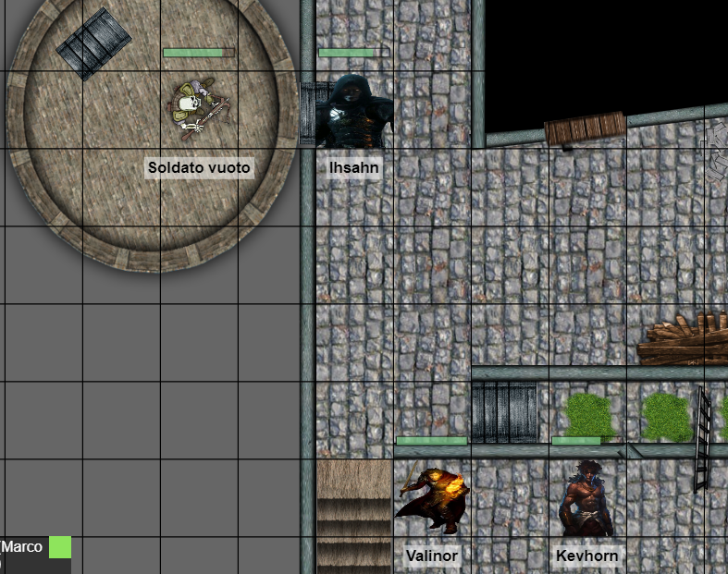Click the Ihsahn name label
The image size is (728, 574).
(x=354, y=168)
